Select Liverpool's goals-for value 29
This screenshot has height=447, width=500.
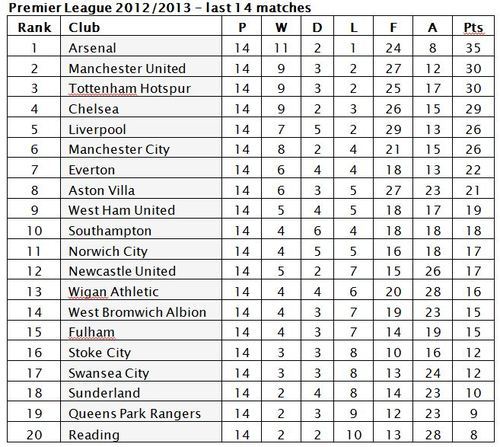pos(393,128)
